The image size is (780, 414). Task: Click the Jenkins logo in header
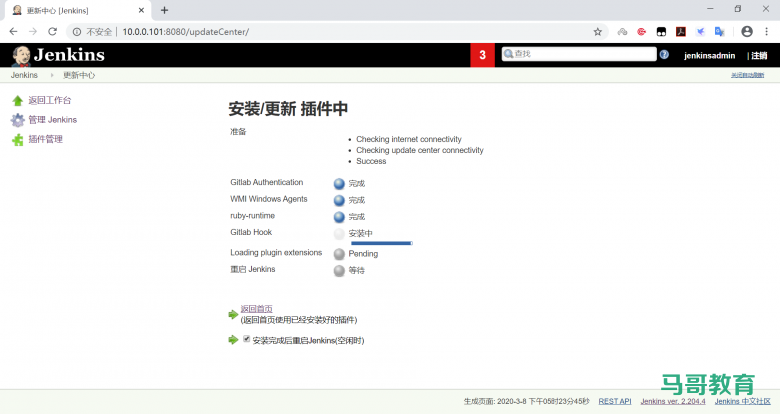tap(58, 55)
